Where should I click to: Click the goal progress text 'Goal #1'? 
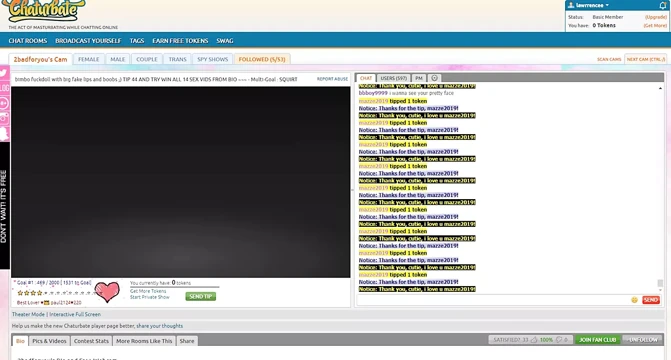53,283
